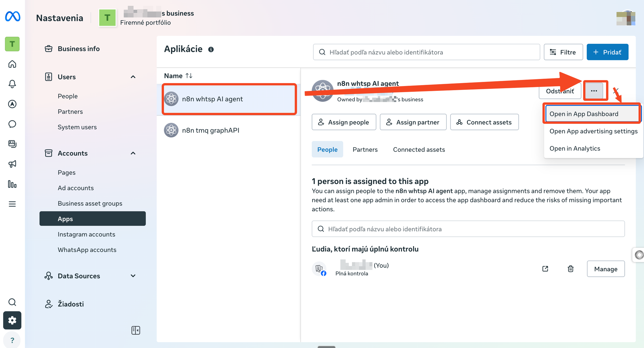The image size is (644, 348).
Task: Open the home icon in left rail
Action: (12, 64)
